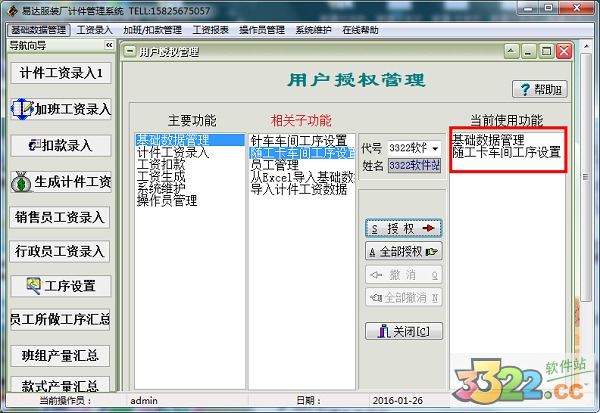Open 员工所做工序汇总 report
Image resolution: width=600 pixels, height=413 pixels.
pyautogui.click(x=60, y=320)
